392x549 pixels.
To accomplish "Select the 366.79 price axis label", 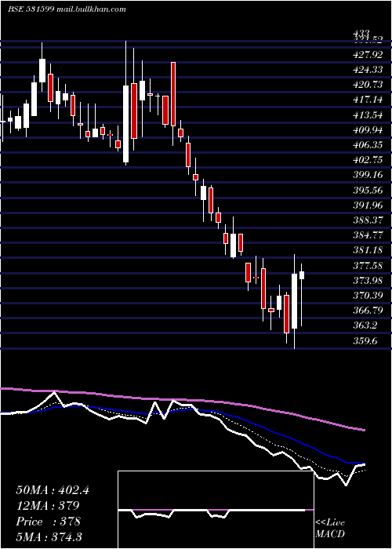I will pos(368,311).
